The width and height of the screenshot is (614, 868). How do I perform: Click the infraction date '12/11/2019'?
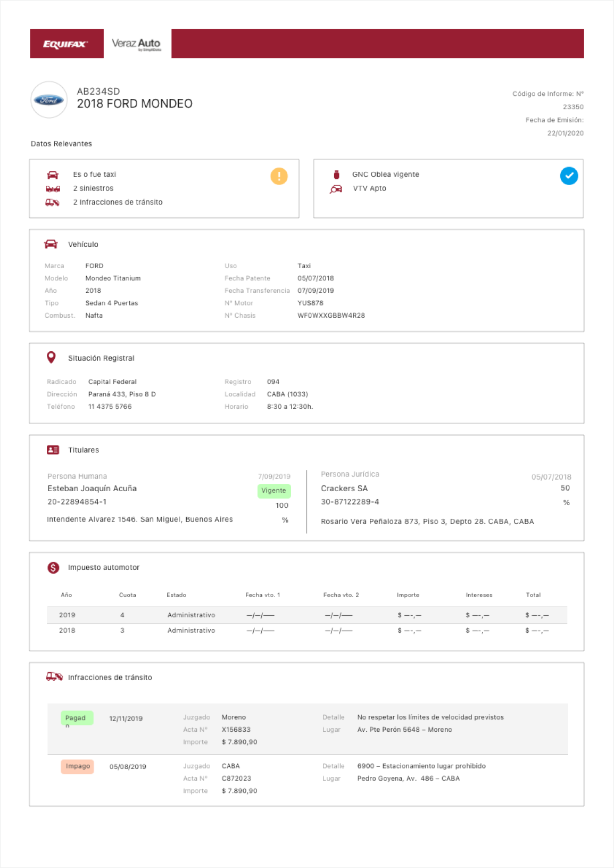tap(126, 718)
